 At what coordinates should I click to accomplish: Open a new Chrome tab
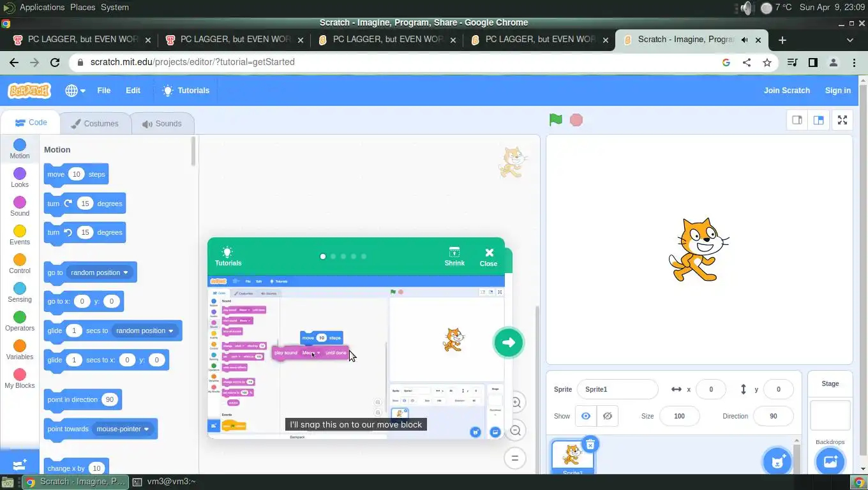[x=782, y=40]
